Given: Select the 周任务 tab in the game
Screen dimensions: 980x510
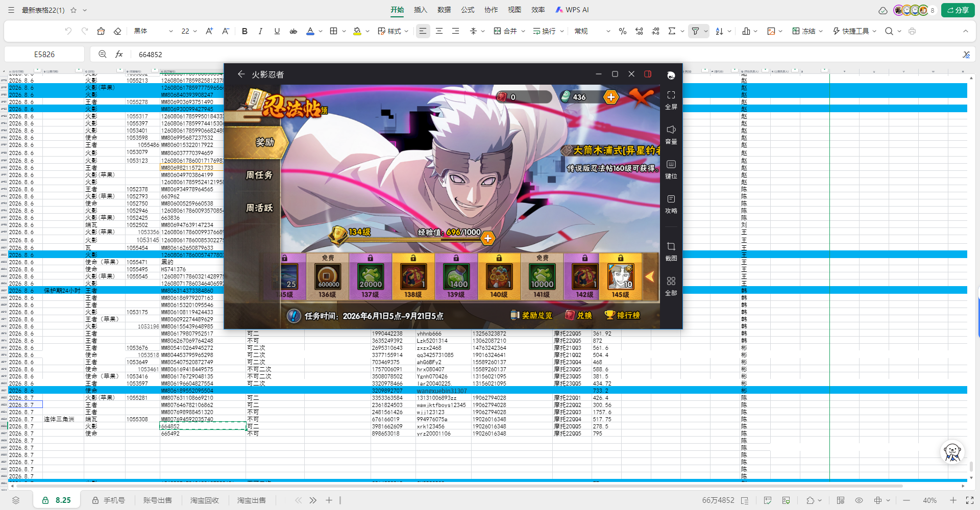Looking at the screenshot, I should click(259, 175).
